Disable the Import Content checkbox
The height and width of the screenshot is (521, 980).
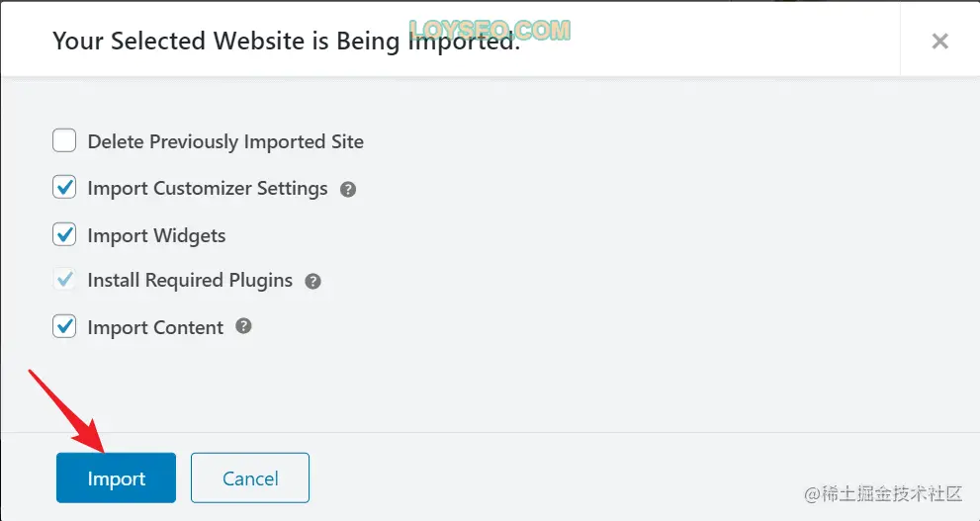64,326
